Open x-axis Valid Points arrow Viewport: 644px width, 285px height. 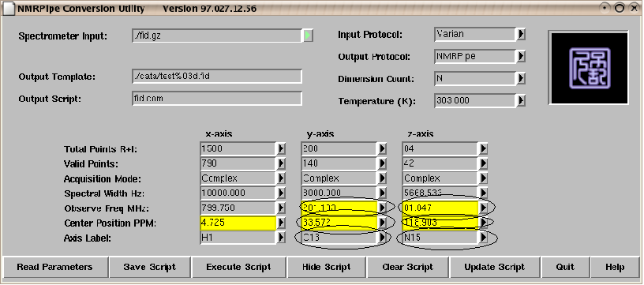coord(281,163)
